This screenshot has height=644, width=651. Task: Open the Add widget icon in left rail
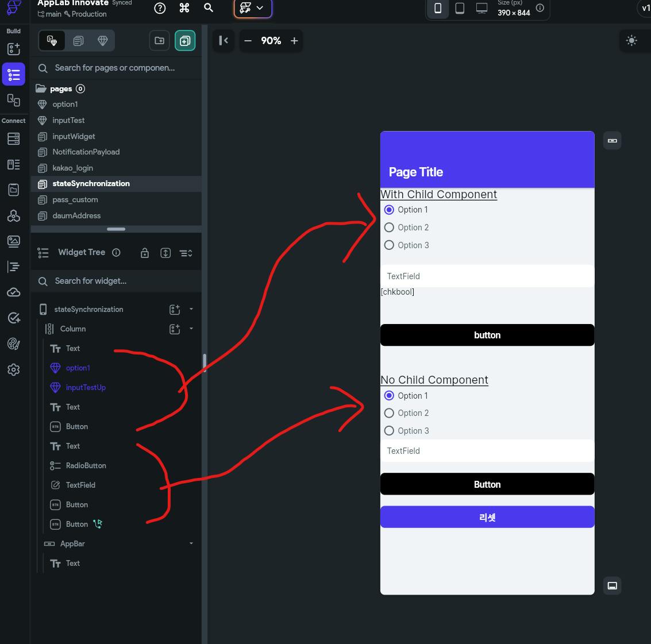[x=14, y=49]
